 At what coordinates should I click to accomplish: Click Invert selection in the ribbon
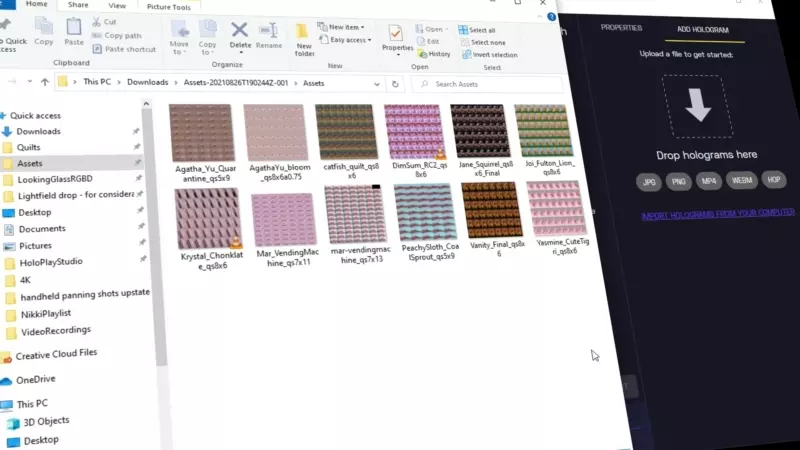click(x=490, y=55)
